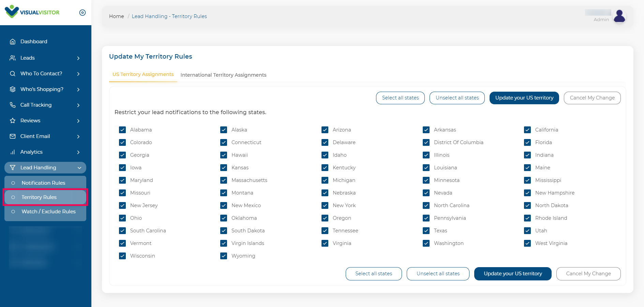Screen dimensions: 644x307
Task: Click the Who To Contact search icon
Action: pyautogui.click(x=13, y=74)
